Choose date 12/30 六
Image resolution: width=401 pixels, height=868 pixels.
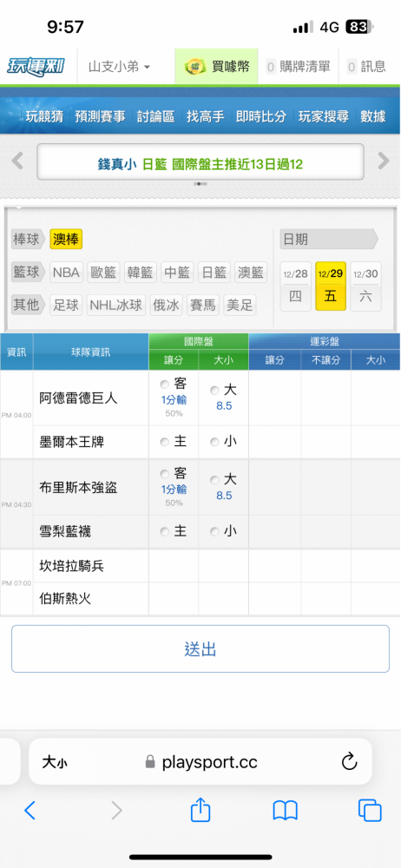click(x=365, y=286)
